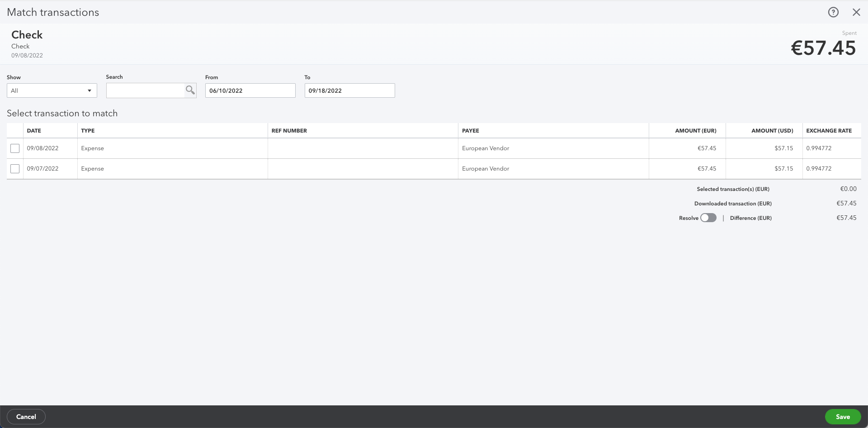Click $57.15 amount in the 09/07/2022 row
The height and width of the screenshot is (428, 868).
click(784, 169)
